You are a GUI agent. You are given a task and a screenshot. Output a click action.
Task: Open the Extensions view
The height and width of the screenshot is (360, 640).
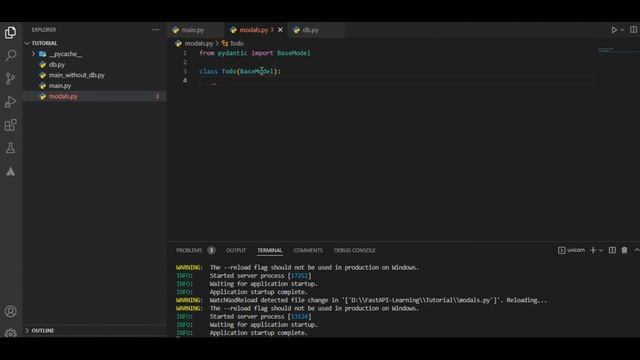(11, 125)
